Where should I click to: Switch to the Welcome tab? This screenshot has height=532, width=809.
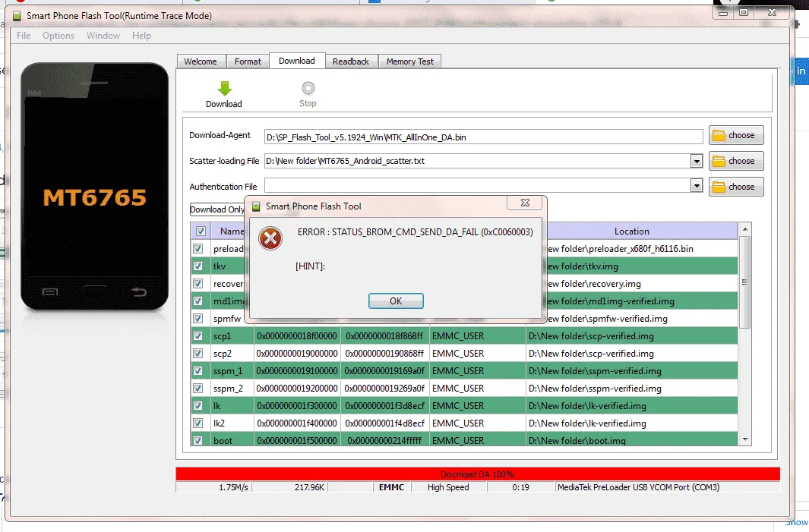pyautogui.click(x=201, y=61)
